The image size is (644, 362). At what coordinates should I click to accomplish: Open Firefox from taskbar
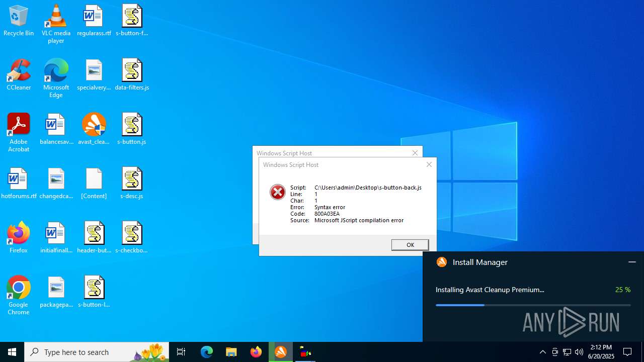256,352
